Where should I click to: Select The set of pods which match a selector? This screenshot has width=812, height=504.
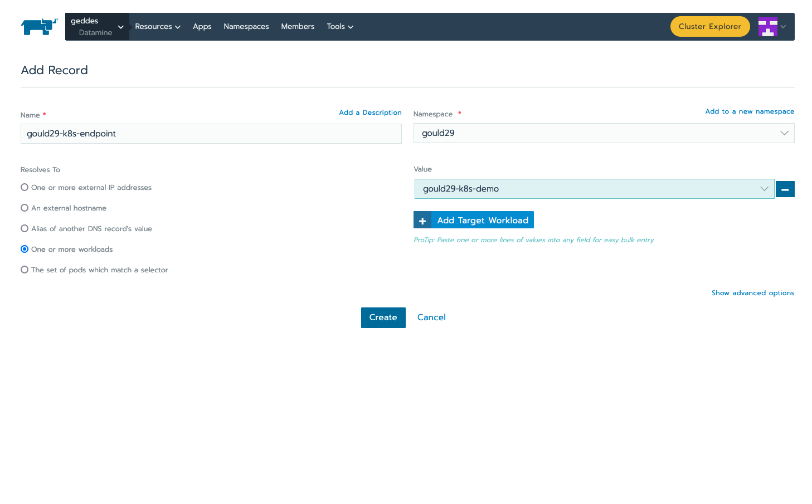(x=24, y=270)
